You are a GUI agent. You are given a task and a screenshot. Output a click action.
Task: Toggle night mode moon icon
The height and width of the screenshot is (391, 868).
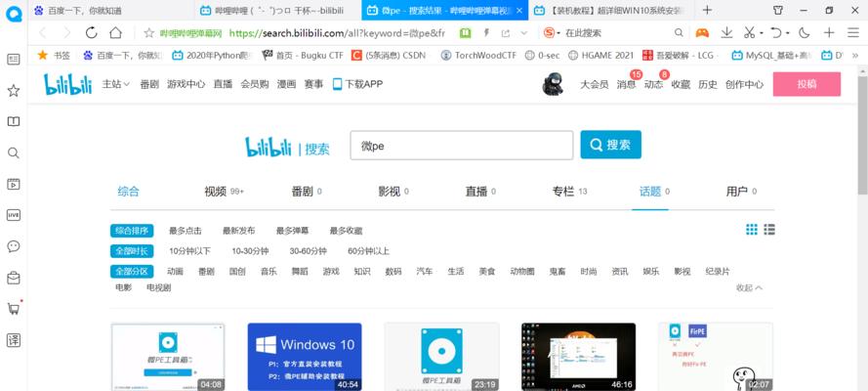pos(805,33)
